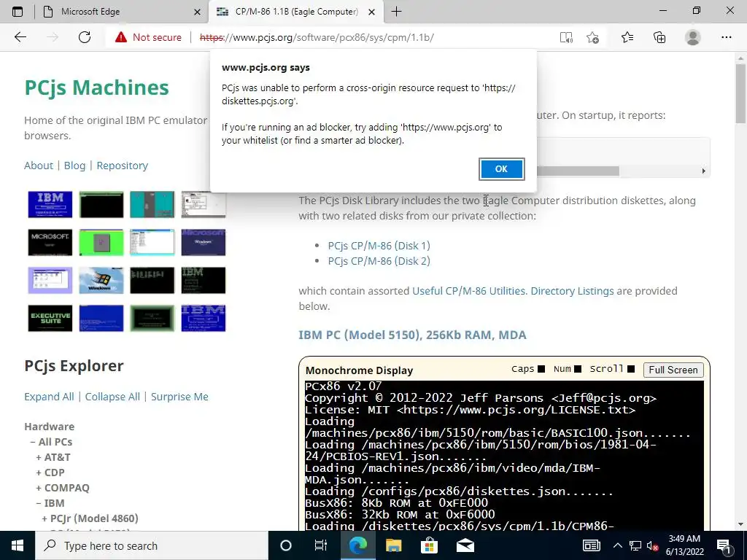Go back with the browser back arrow
This screenshot has height=560, width=747.
point(20,37)
